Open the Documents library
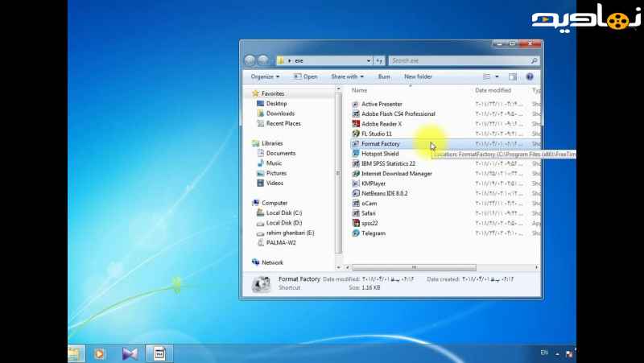The height and width of the screenshot is (363, 644). coord(281,153)
